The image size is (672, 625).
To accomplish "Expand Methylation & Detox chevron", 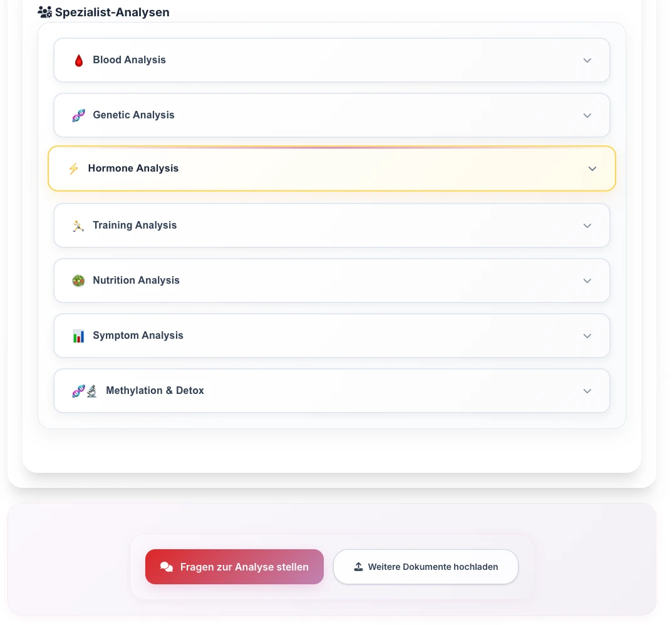I will pos(587,391).
